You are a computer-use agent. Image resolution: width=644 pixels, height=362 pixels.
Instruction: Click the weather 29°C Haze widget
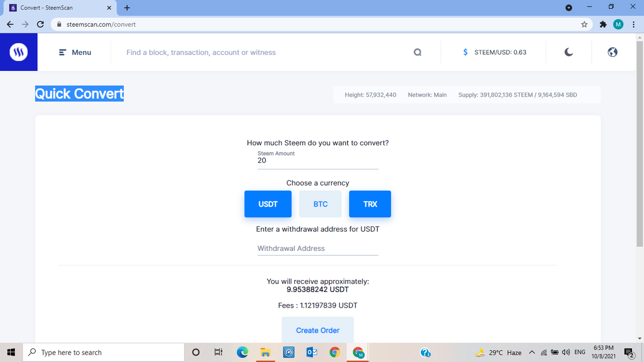pos(498,352)
